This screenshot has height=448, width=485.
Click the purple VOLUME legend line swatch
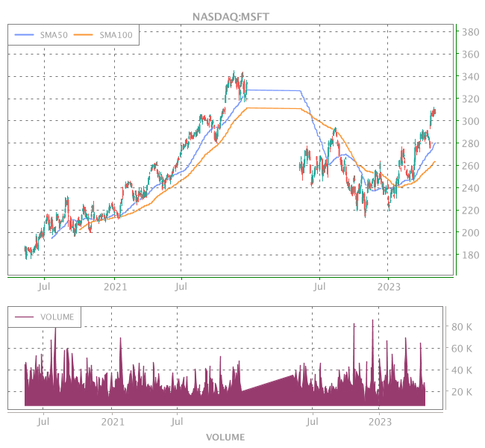[x=24, y=317]
